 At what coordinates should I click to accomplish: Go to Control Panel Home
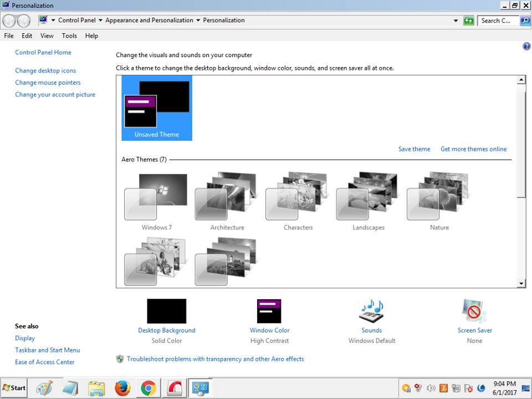pos(43,52)
